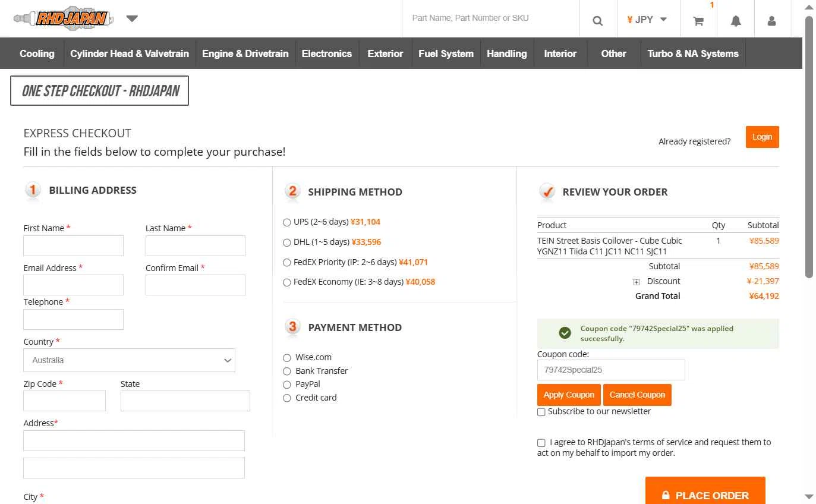Click the State field
816x504 pixels.
(185, 401)
